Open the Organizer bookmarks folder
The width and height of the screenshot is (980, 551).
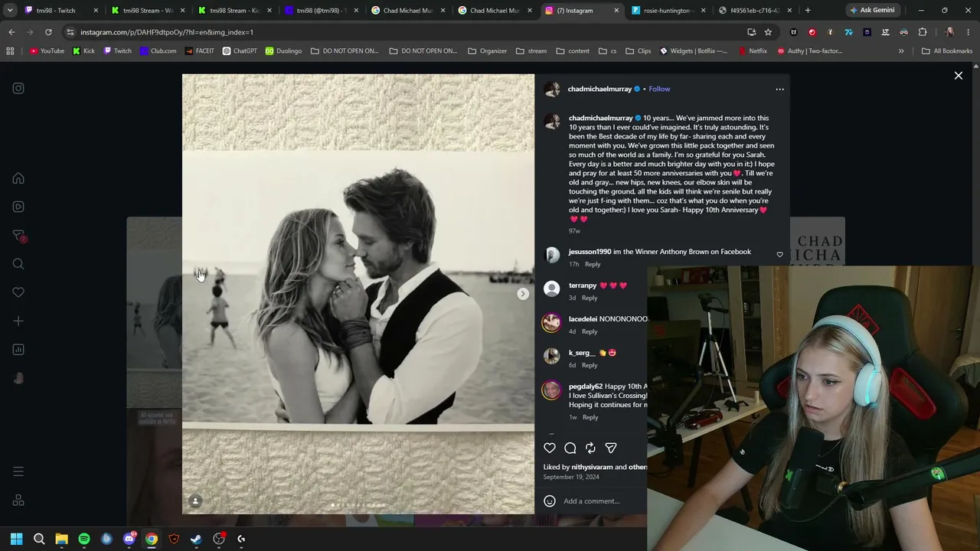(487, 51)
